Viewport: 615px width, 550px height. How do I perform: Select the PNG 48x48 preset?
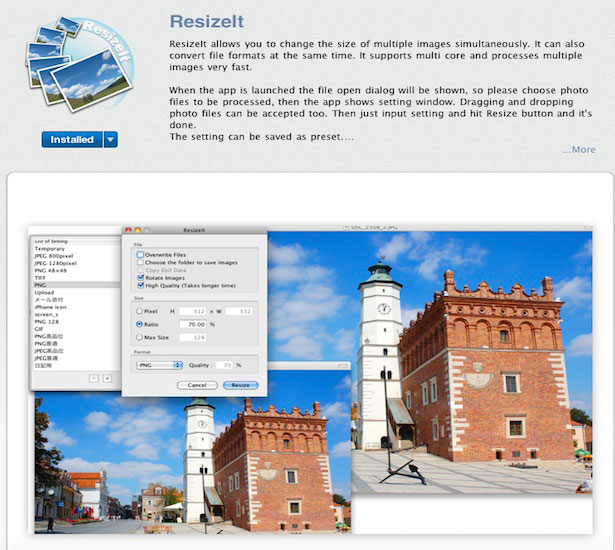coord(75,270)
